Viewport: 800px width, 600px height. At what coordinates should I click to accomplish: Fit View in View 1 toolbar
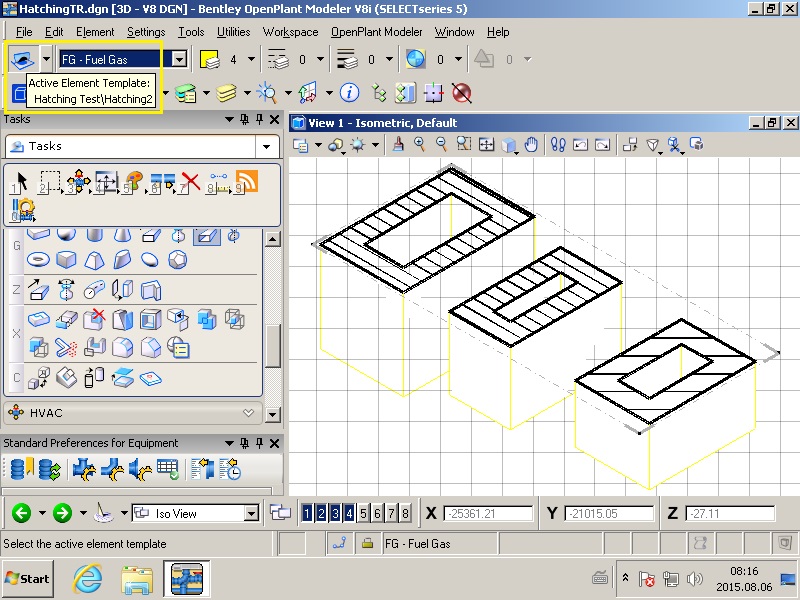(x=486, y=145)
